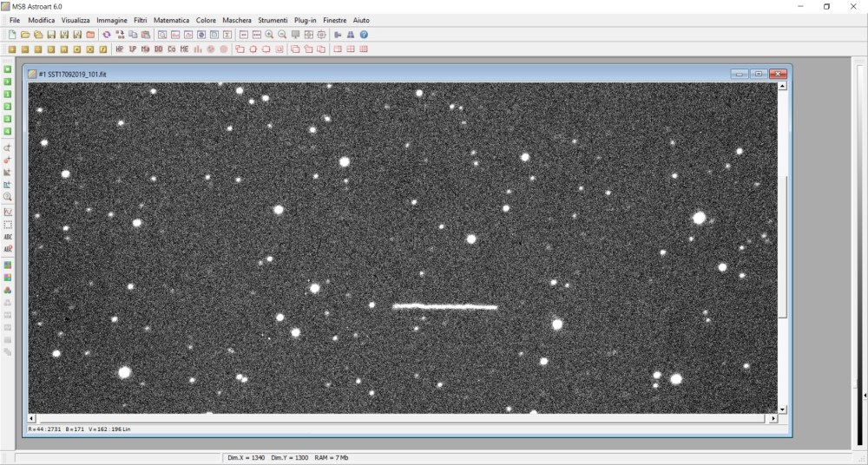Click the green stop square icon

click(x=8, y=69)
